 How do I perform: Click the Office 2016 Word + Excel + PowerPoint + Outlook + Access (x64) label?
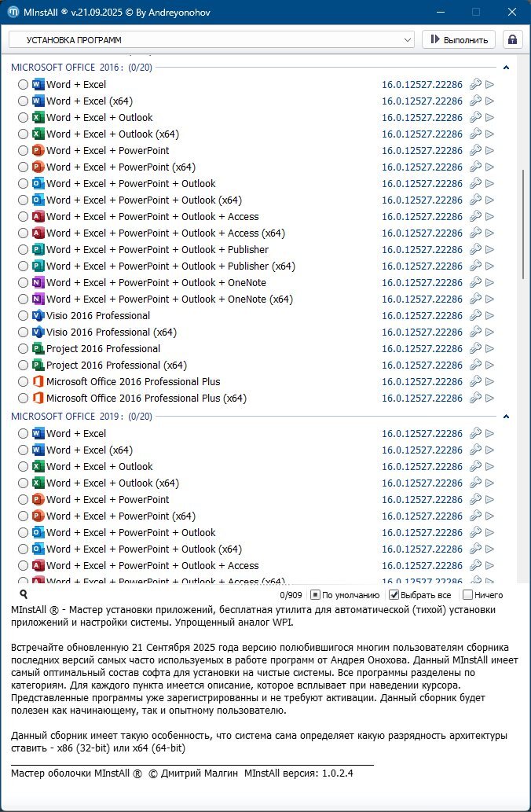coord(165,233)
